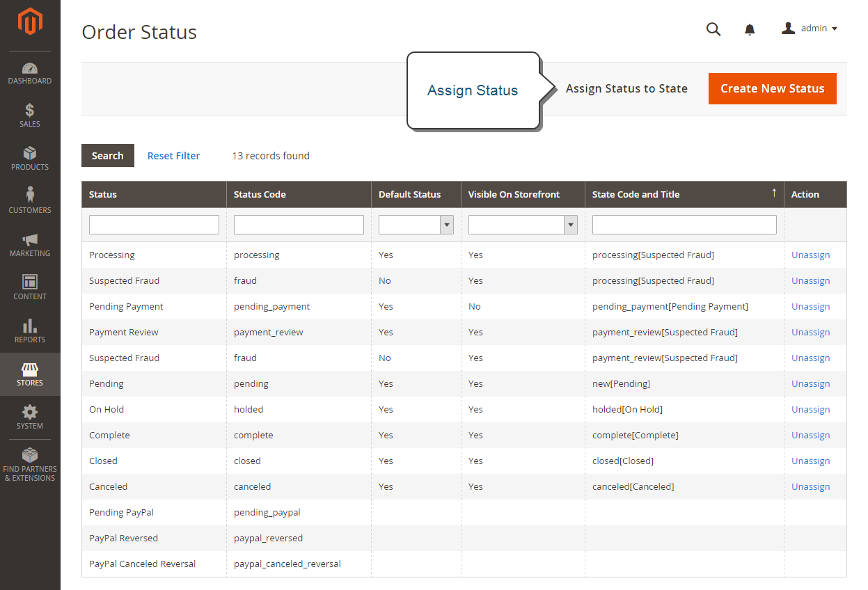Image resolution: width=868 pixels, height=590 pixels.
Task: Unassign the Pending status
Action: [810, 383]
